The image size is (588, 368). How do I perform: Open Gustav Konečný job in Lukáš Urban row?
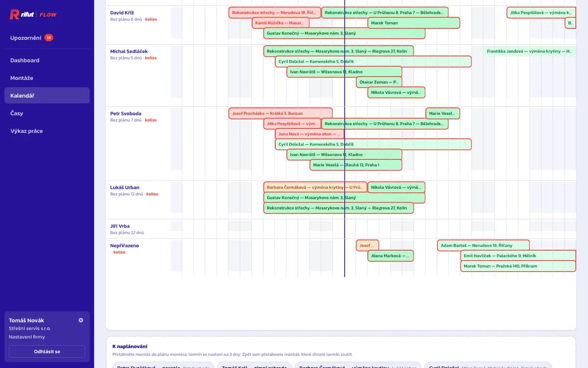[344, 198]
